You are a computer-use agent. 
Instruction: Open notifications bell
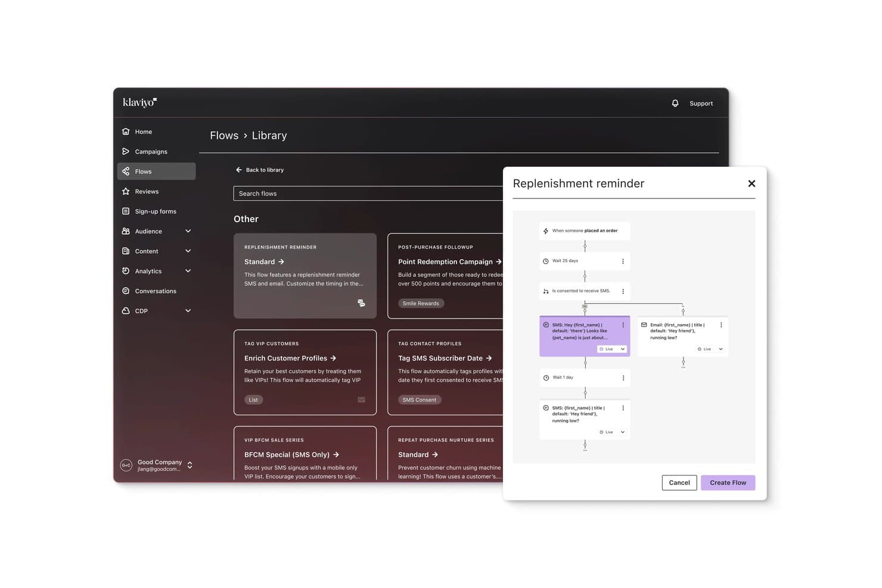675,103
